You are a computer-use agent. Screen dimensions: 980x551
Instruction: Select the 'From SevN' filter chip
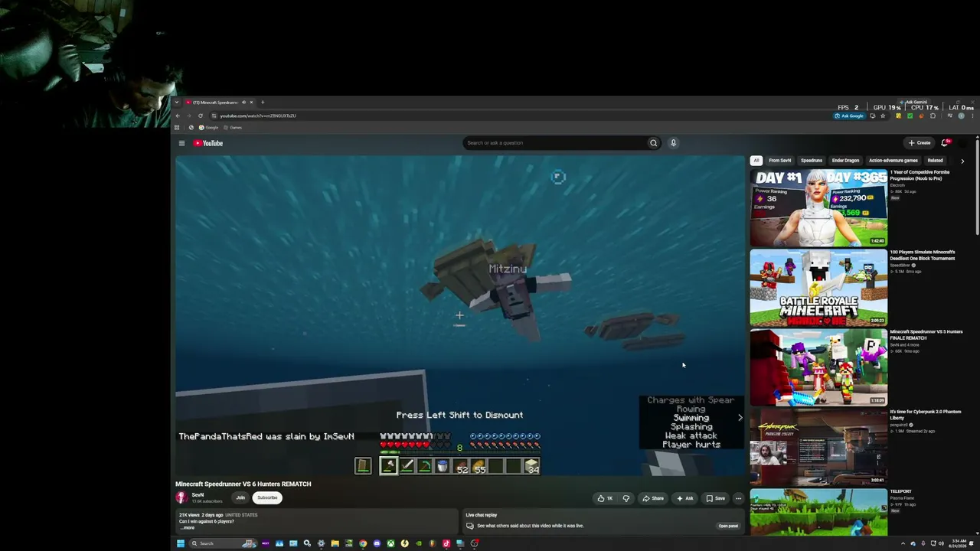(780, 161)
